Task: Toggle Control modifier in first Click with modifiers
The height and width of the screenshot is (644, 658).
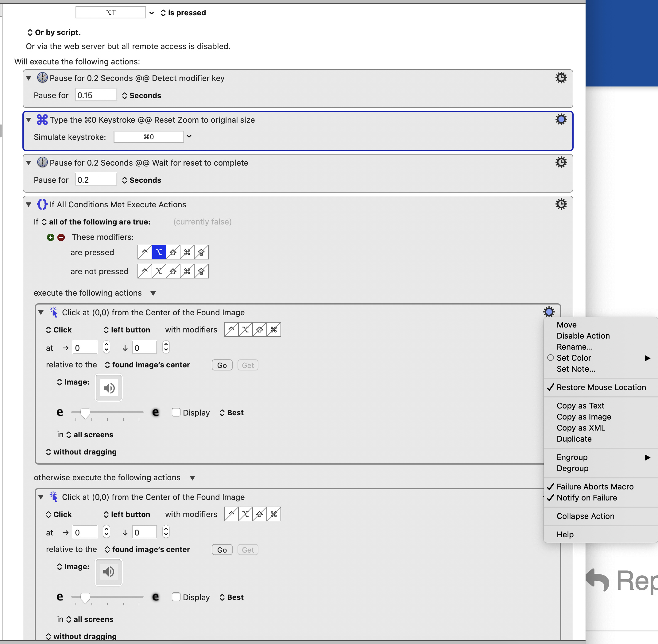Action: click(x=231, y=329)
